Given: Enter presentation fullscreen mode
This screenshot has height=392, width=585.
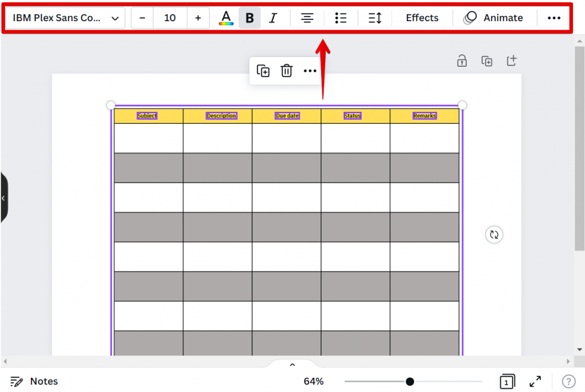Looking at the screenshot, I should (x=535, y=381).
